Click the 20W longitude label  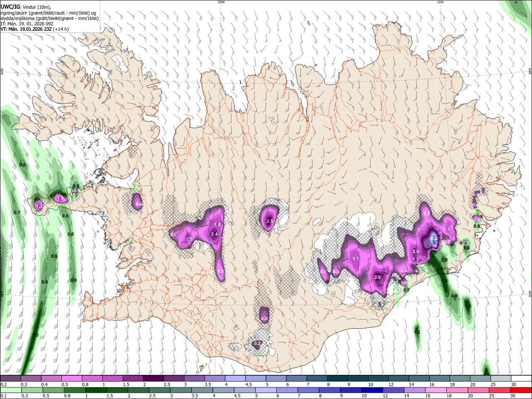pos(221,2)
